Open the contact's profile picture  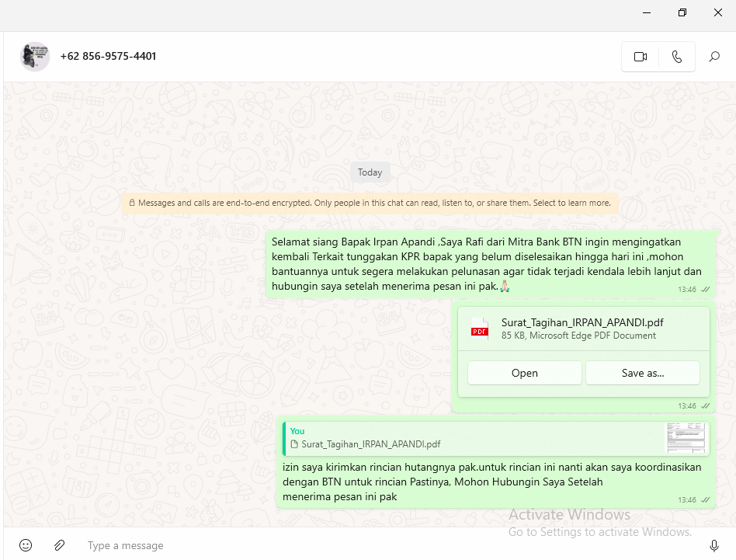coord(35,57)
